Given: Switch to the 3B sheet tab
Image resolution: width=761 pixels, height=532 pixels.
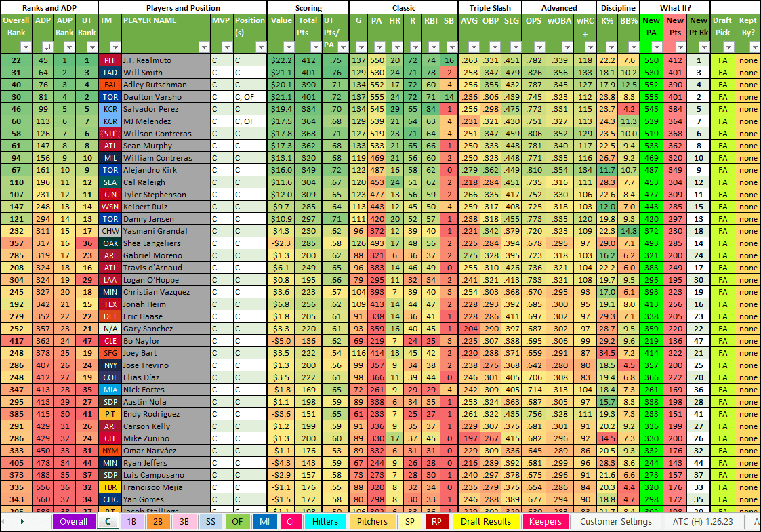Looking at the screenshot, I should (184, 522).
